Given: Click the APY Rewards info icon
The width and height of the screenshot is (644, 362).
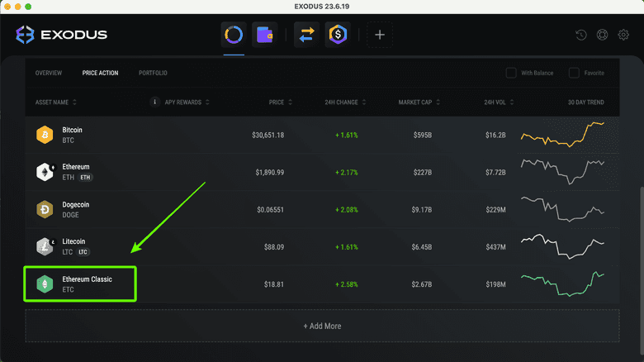Looking at the screenshot, I should [154, 102].
